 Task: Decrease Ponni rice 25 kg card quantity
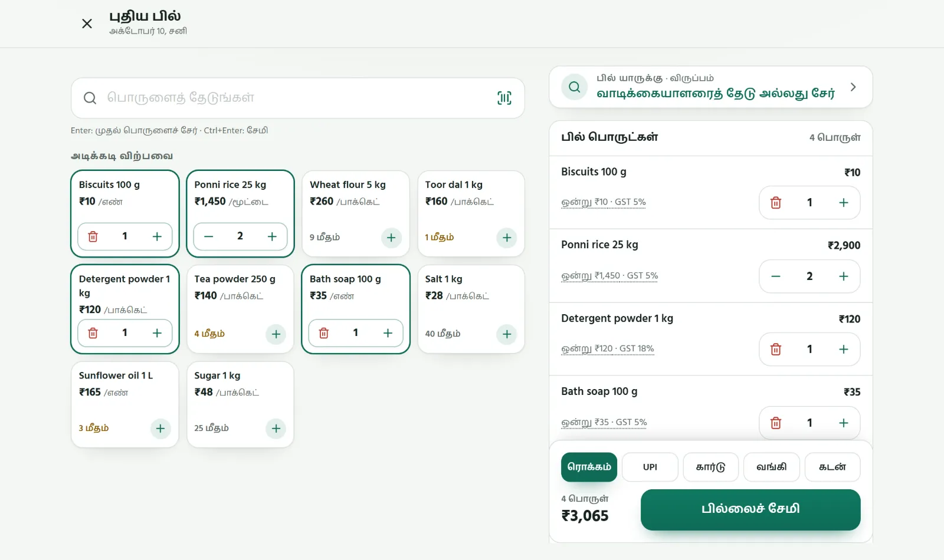pyautogui.click(x=208, y=236)
